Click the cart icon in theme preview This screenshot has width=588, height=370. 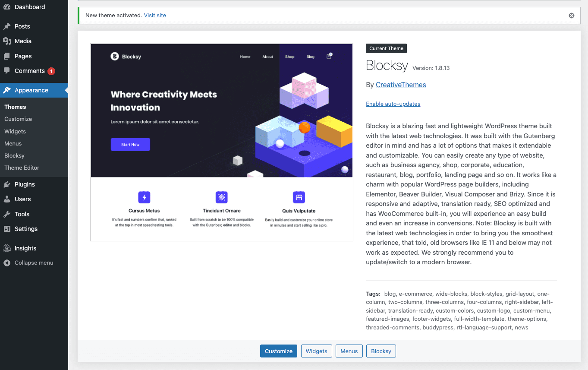click(329, 56)
